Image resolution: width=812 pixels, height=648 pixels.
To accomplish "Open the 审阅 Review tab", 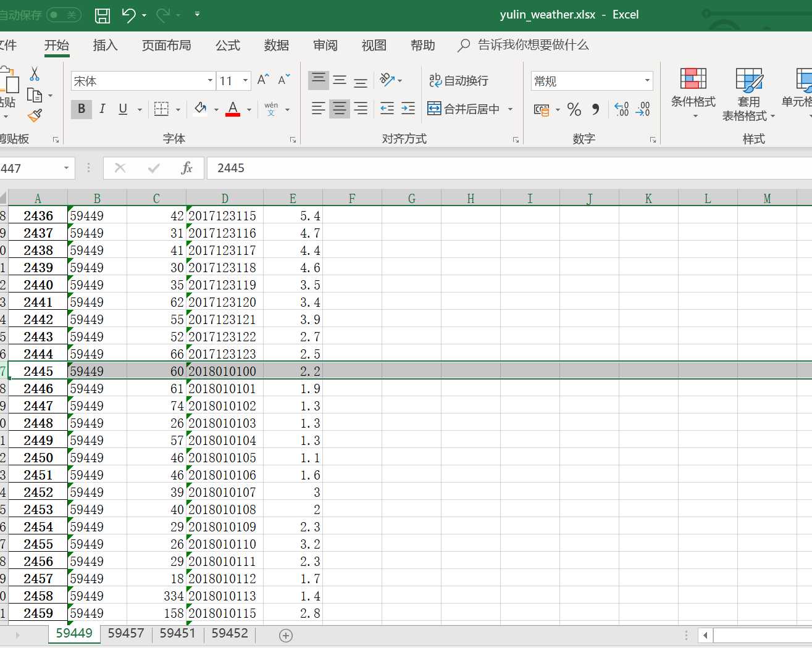I will click(x=325, y=46).
